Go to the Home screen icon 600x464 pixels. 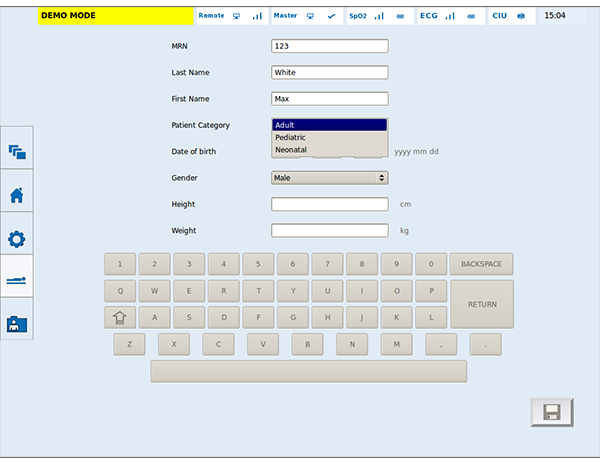[16, 195]
